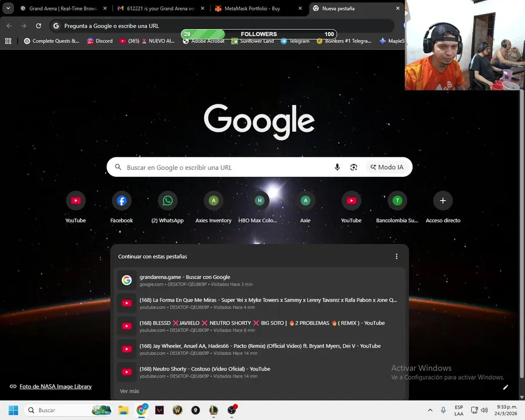Viewport: 525px width, 420px height.
Task: Go back with the browser back arrow
Action: coord(9,26)
